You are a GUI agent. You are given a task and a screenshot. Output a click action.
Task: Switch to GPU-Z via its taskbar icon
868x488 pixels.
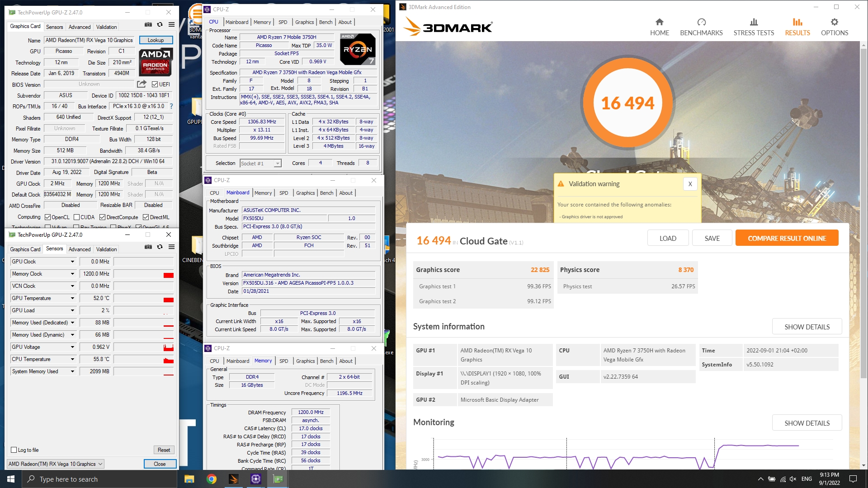pyautogui.click(x=278, y=479)
